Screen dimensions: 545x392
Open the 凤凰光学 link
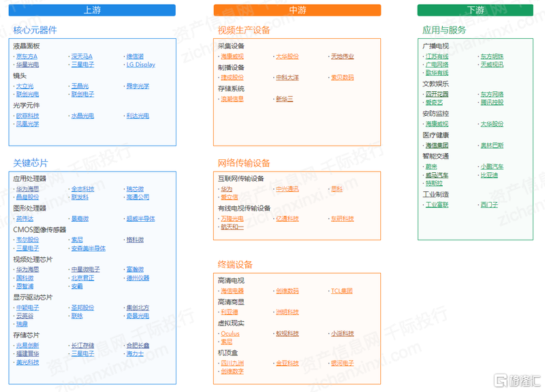click(x=27, y=124)
